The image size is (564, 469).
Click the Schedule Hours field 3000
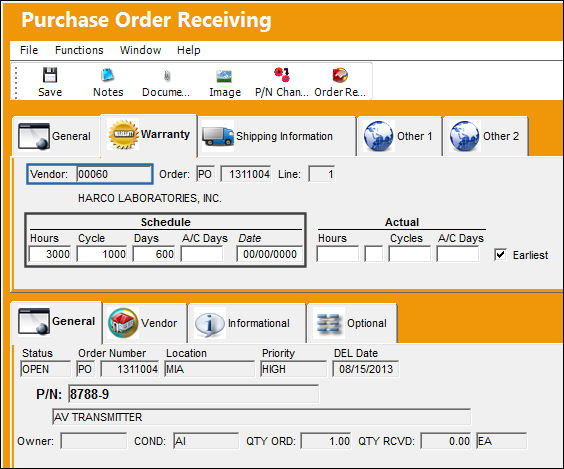50,254
